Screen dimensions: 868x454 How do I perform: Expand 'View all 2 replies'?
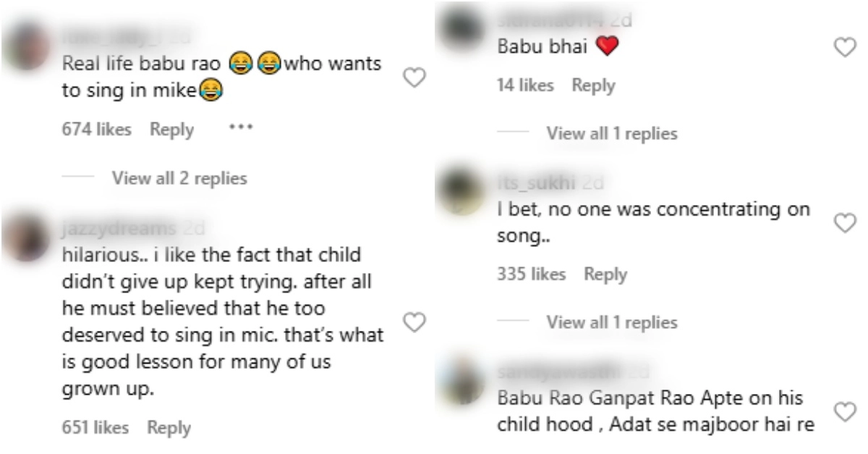pos(179,178)
